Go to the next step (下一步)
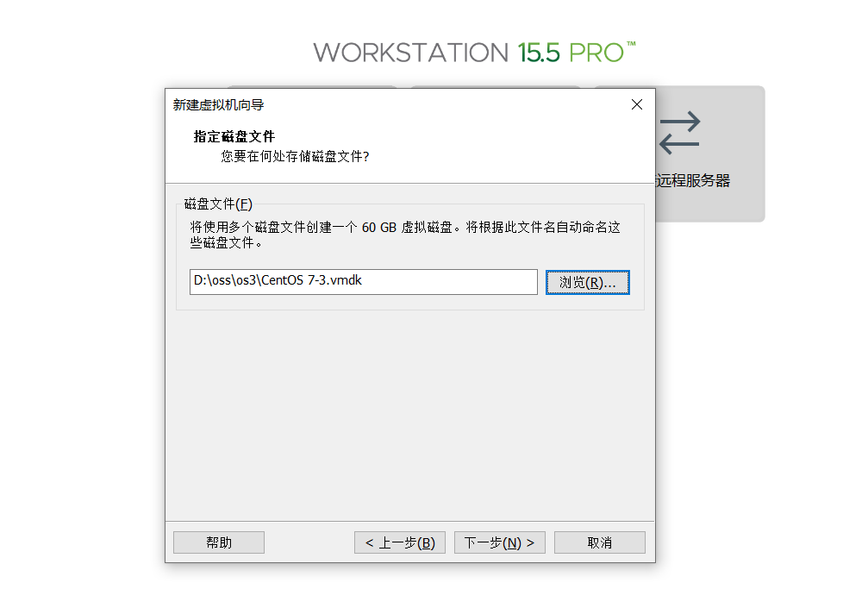 (x=499, y=542)
